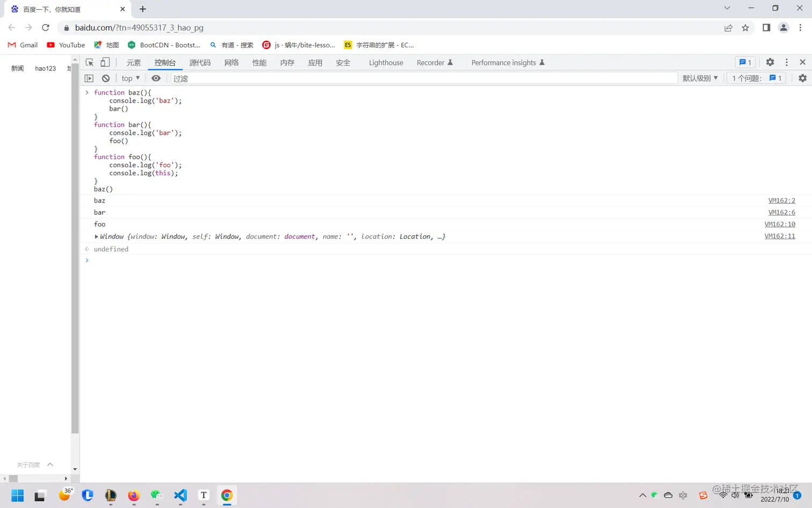Switch to the Performance insights tab
The width and height of the screenshot is (812, 508).
[508, 63]
